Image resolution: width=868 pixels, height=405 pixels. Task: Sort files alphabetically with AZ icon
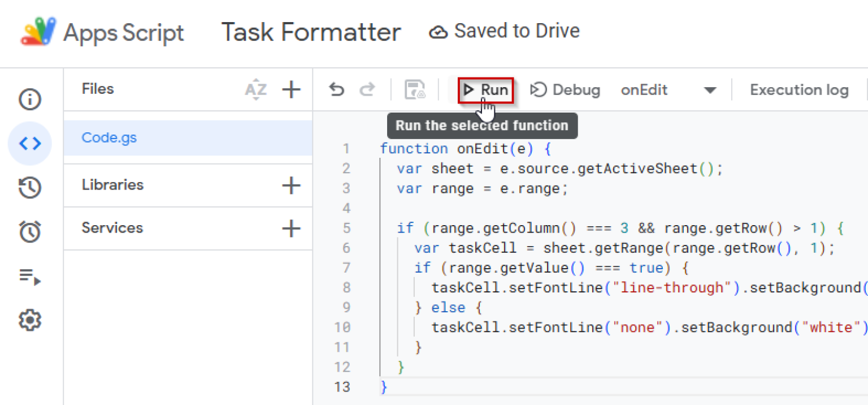pos(255,89)
